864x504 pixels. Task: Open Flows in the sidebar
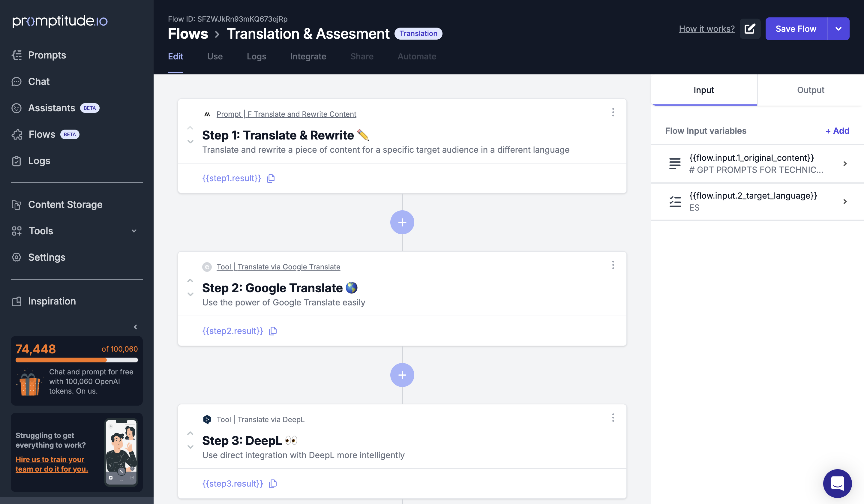tap(45, 134)
